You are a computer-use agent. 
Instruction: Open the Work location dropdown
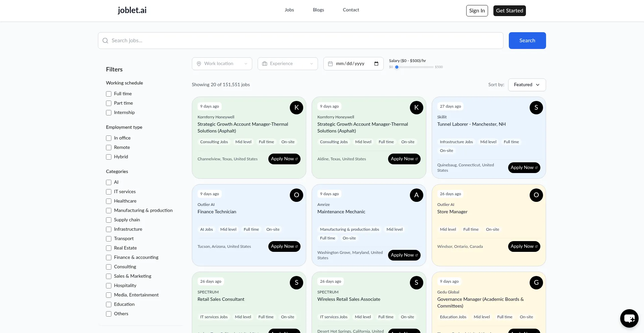tap(222, 64)
